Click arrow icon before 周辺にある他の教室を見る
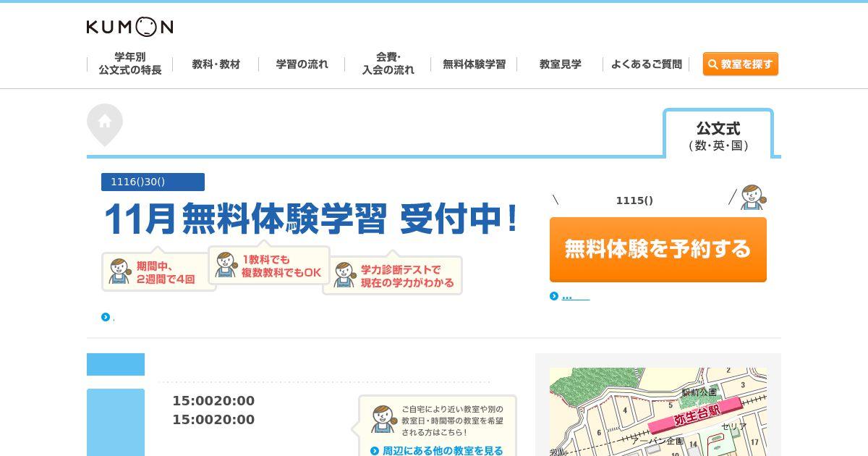 click(x=375, y=451)
